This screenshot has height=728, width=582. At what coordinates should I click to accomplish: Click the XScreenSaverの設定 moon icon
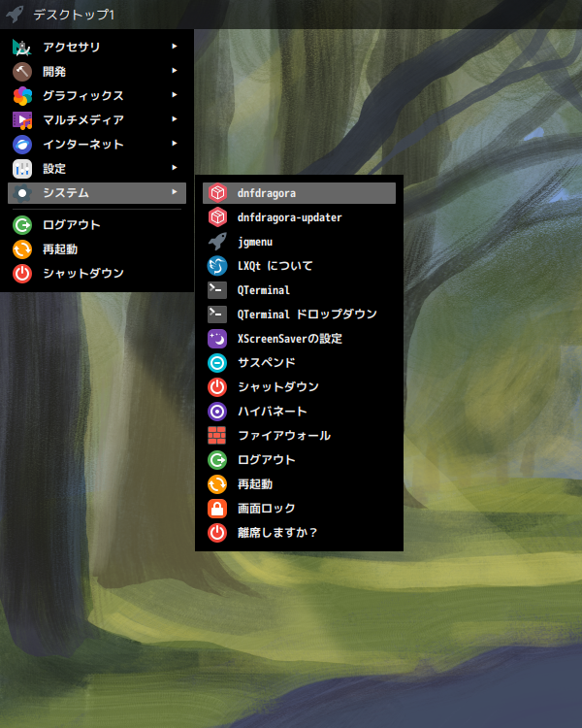point(217,339)
